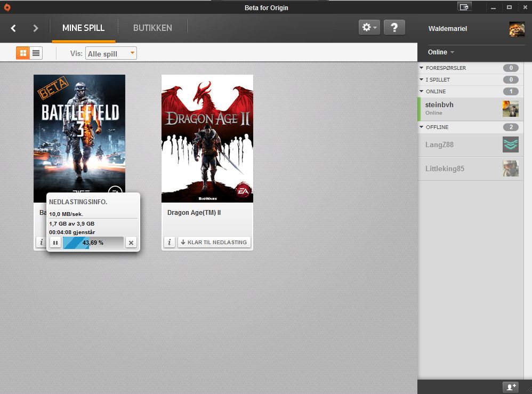Click the 43,69 % download progress bar

point(93,243)
